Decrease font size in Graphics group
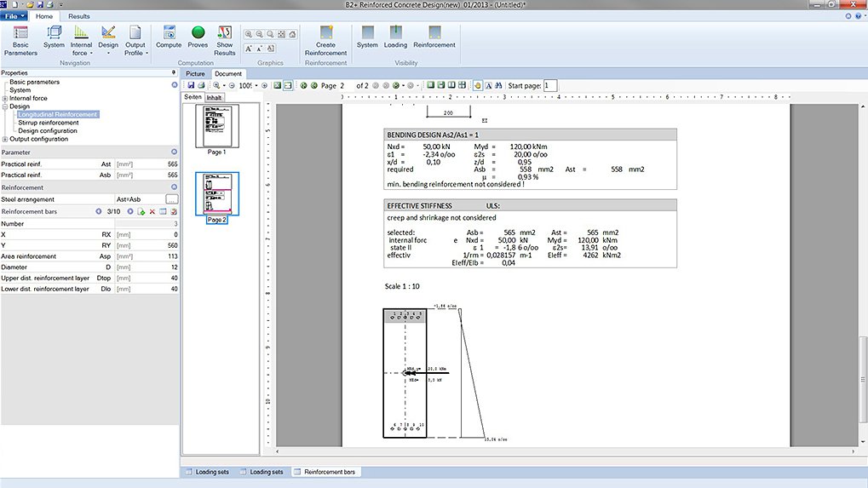Image resolution: width=868 pixels, height=488 pixels. point(259,49)
